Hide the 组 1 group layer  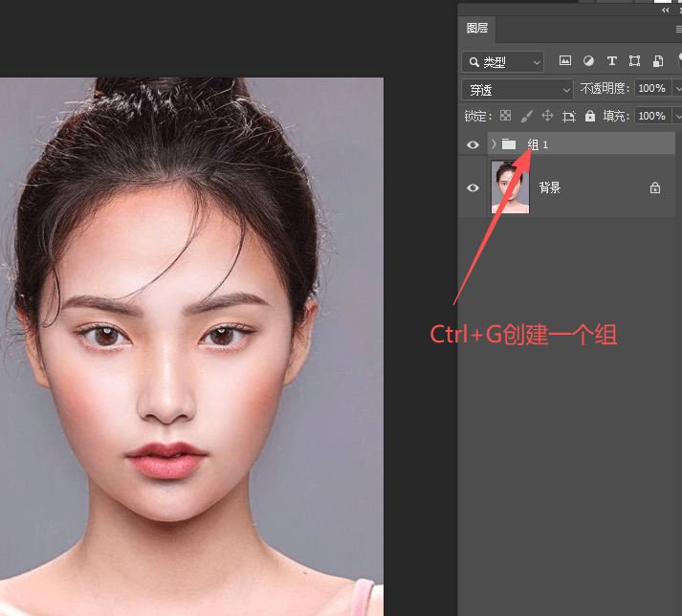[473, 144]
